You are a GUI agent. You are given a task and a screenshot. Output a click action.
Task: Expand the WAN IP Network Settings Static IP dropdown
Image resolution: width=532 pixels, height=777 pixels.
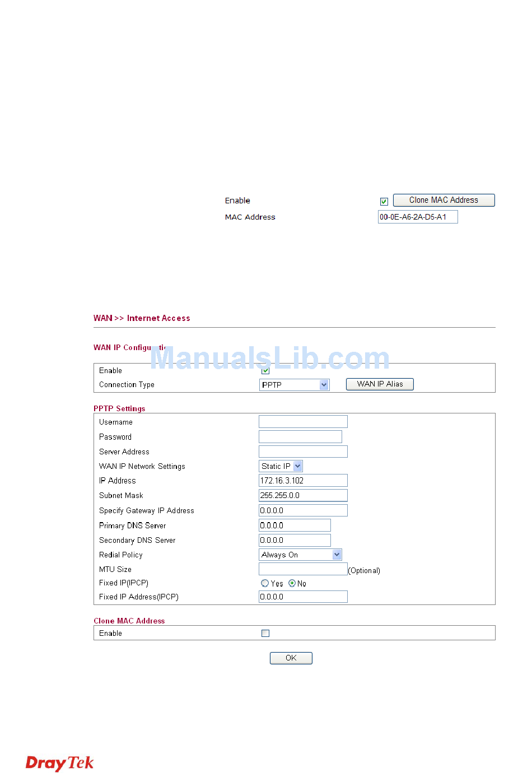(x=281, y=466)
